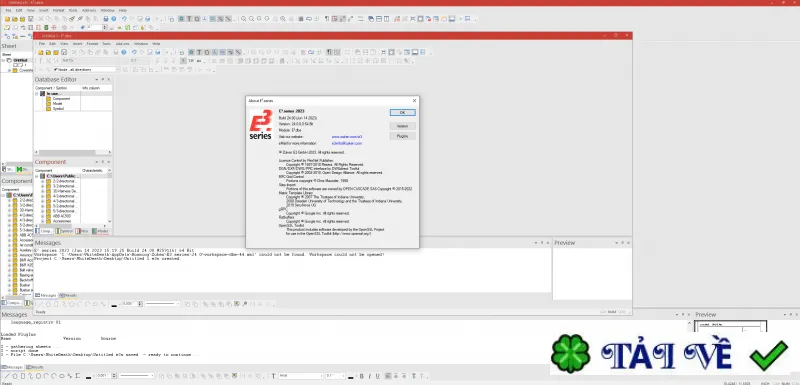The height and width of the screenshot is (385, 800).
Task: Open Help menu in the front E3.dbe window
Action: [x=156, y=44]
